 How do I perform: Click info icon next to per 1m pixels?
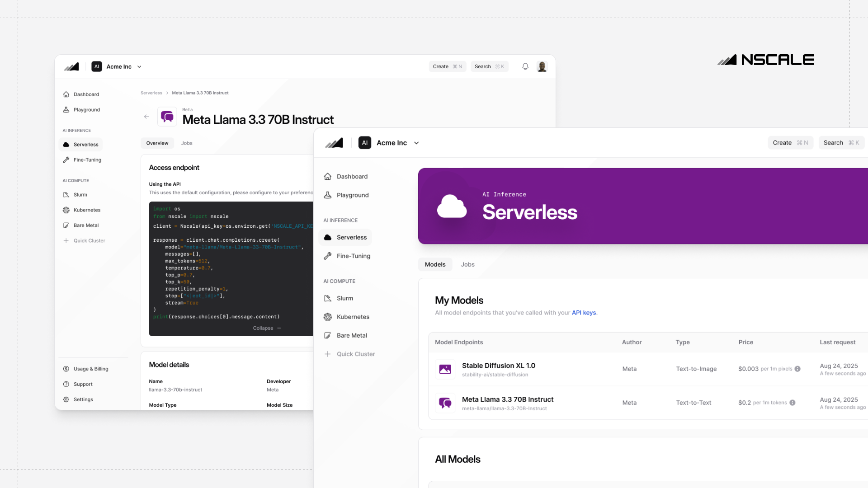point(797,369)
